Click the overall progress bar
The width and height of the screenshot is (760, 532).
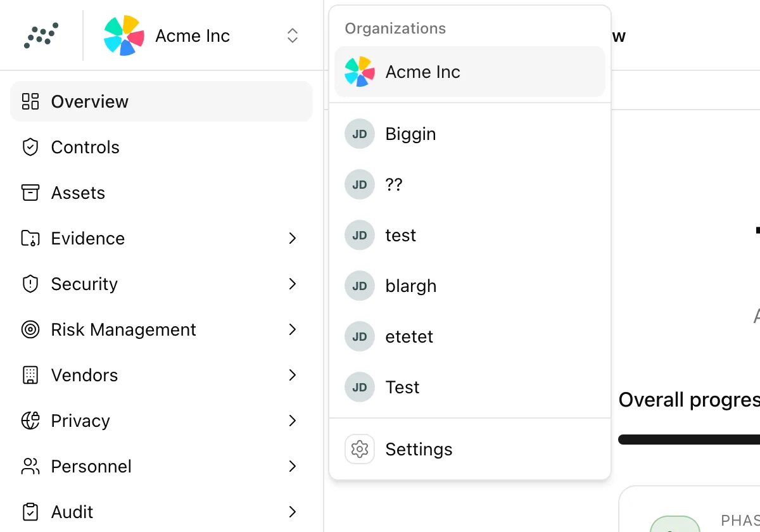689,440
